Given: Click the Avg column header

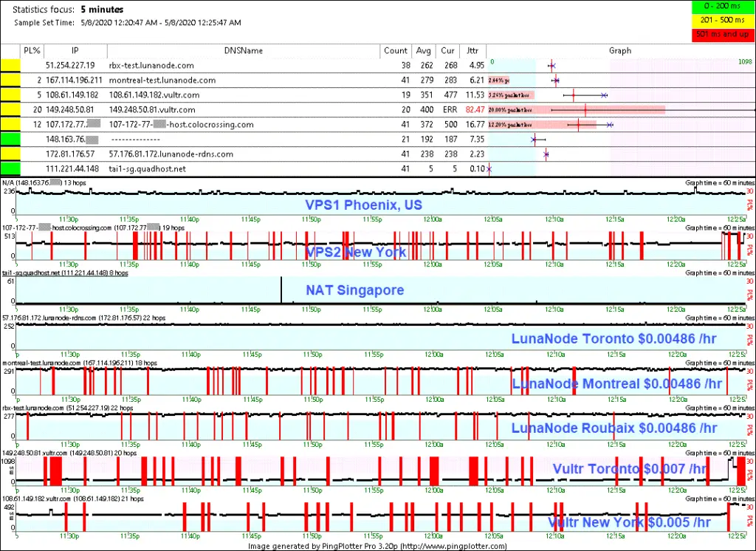Looking at the screenshot, I should click(423, 51).
